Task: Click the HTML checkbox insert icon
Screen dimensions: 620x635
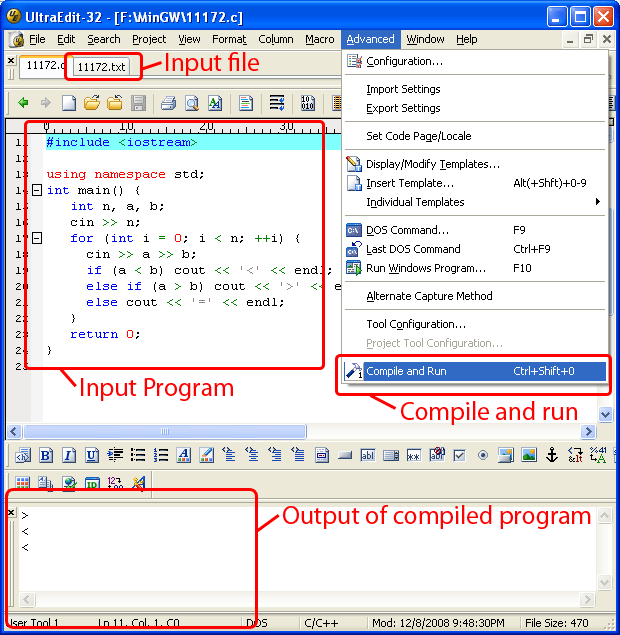Action: pyautogui.click(x=460, y=455)
